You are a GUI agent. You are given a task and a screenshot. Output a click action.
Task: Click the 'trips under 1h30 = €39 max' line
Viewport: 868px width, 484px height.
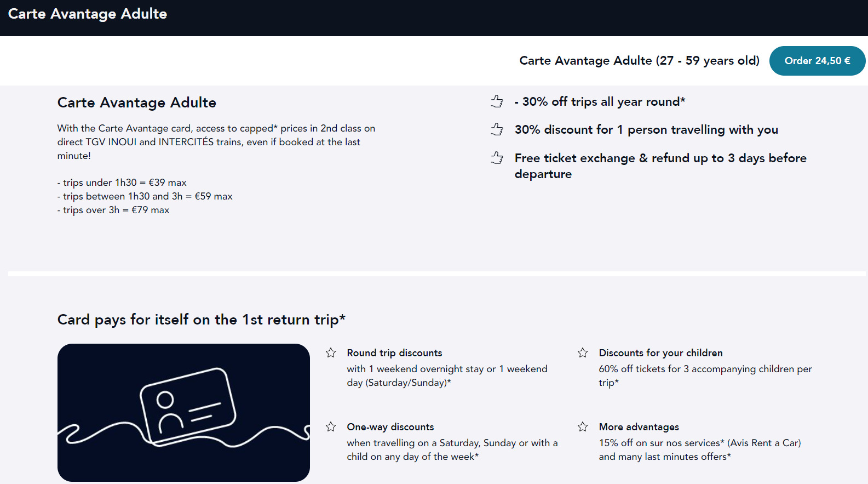[x=122, y=183]
